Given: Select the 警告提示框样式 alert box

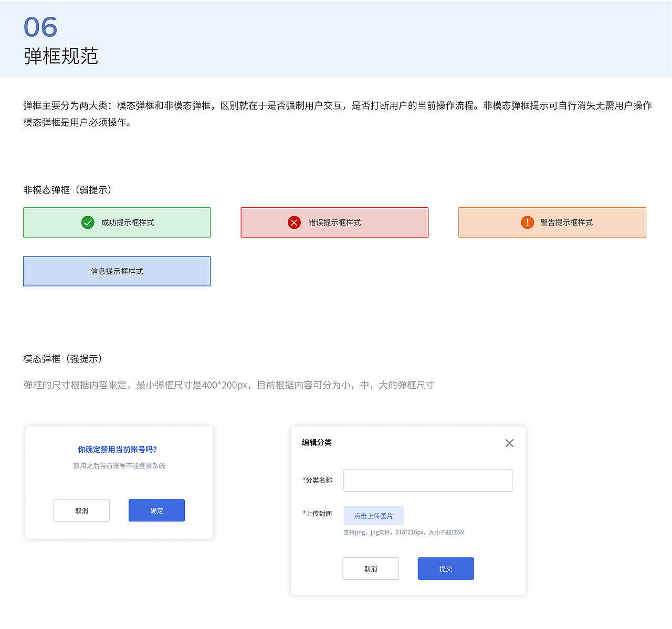Looking at the screenshot, I should (552, 222).
